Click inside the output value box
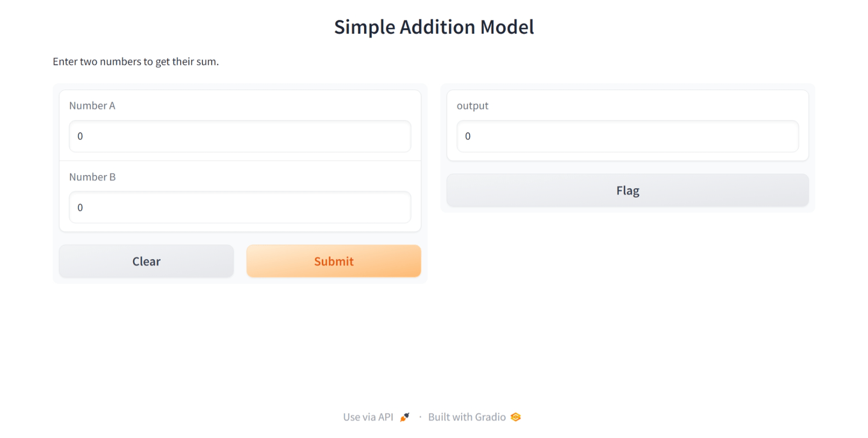Viewport: 868px width, 438px height. [x=627, y=136]
